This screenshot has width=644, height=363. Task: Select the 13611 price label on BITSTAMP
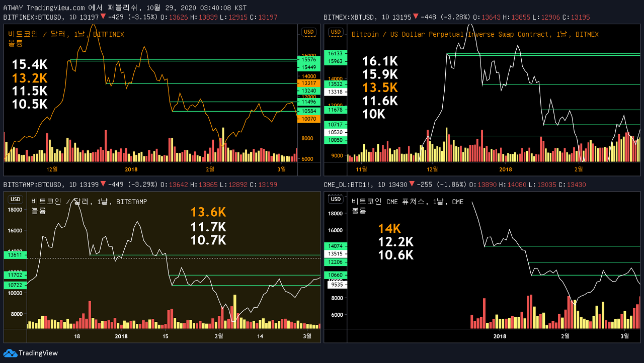[x=15, y=255]
